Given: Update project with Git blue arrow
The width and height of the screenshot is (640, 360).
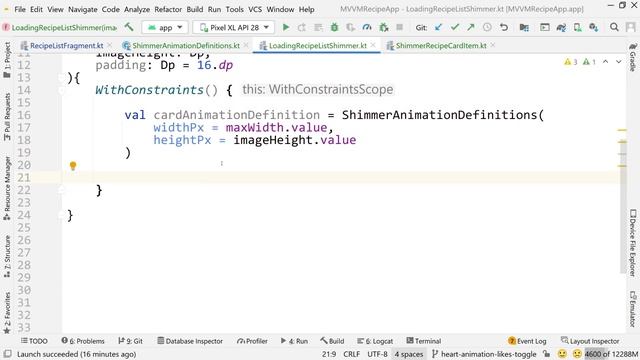Looking at the screenshot, I should click(438, 27).
